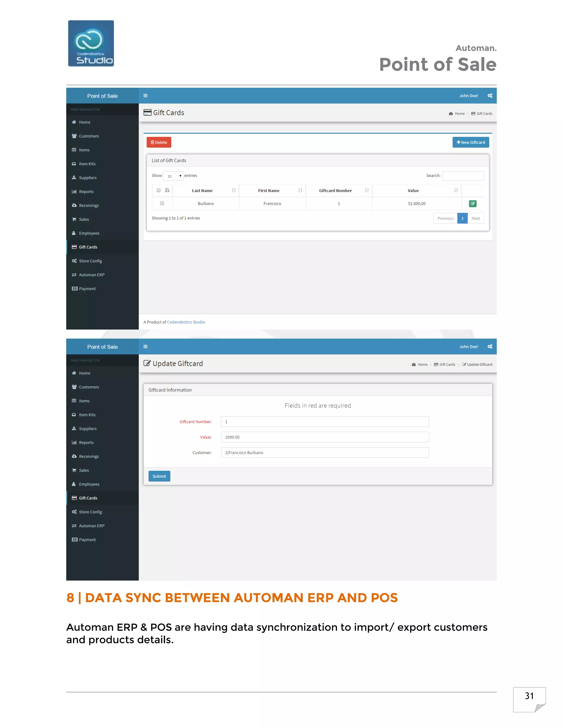Click John Doe! user name in lower header
563x728 pixels.
point(469,347)
